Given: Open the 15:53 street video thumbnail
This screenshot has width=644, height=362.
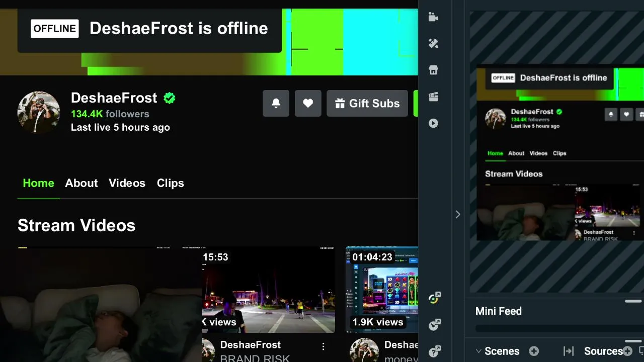Looking at the screenshot, I should 269,290.
